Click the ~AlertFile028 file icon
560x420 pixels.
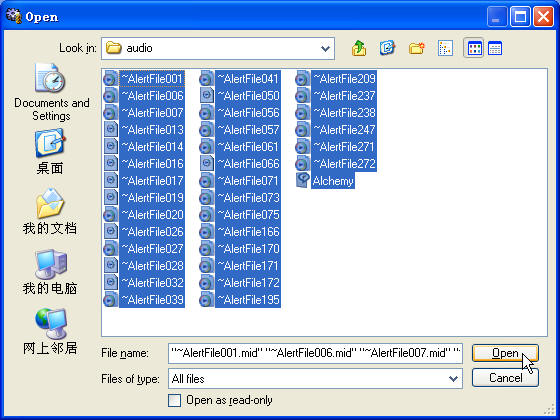tap(110, 265)
